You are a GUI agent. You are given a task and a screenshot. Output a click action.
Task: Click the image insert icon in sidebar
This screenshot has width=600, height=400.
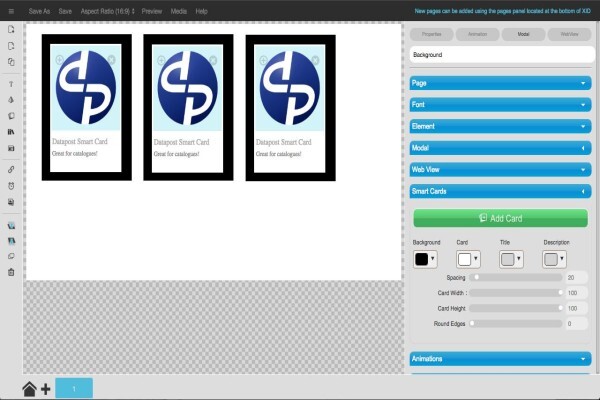pyautogui.click(x=11, y=148)
